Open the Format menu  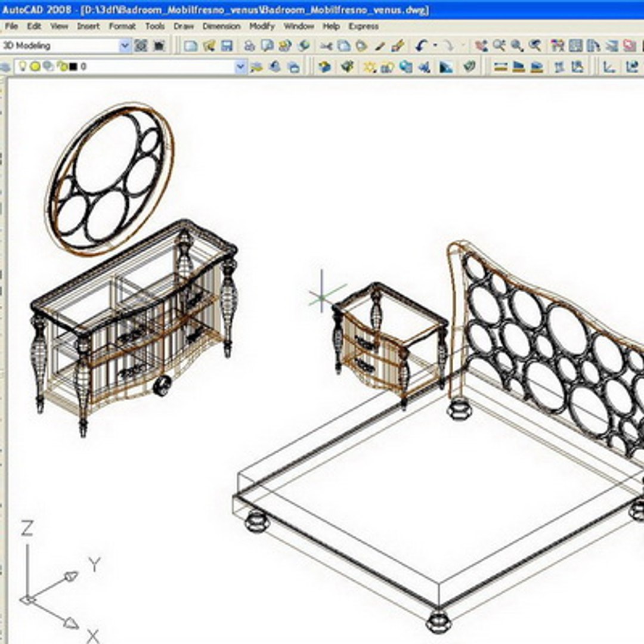click(x=122, y=26)
